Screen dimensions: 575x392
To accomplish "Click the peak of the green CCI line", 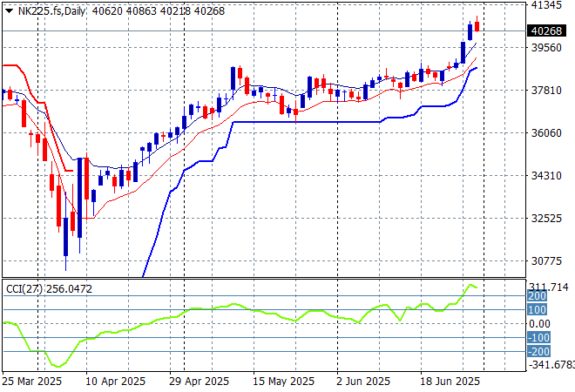I will [x=470, y=285].
